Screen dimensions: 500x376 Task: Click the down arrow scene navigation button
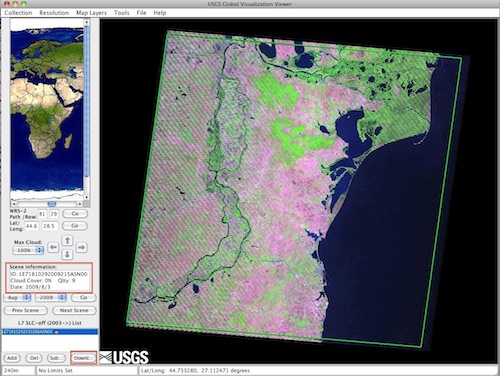coord(67,255)
